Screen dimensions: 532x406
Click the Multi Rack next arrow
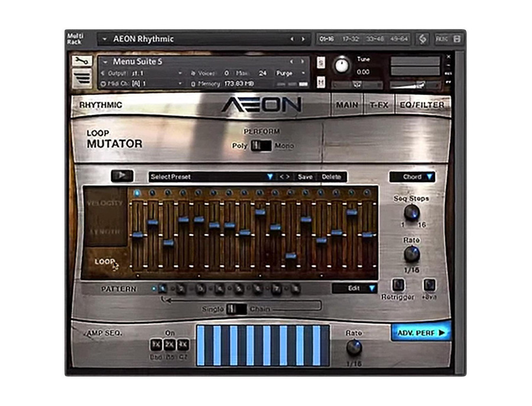coord(303,40)
